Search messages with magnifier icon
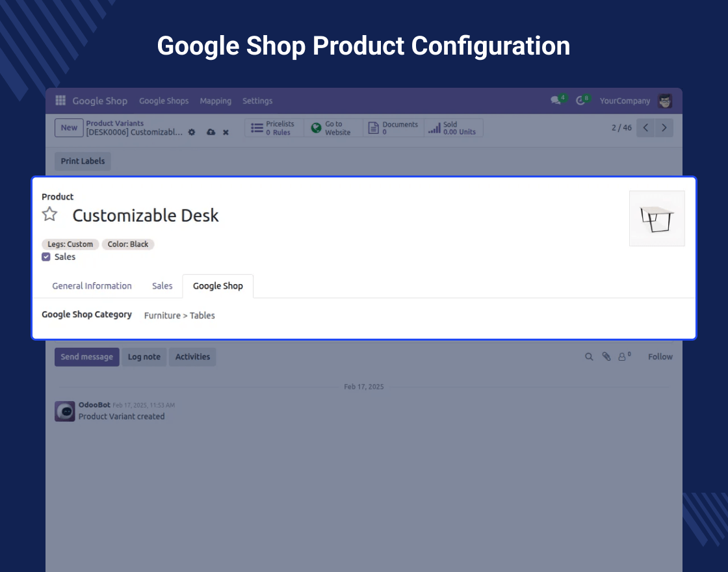Viewport: 728px width, 572px height. (589, 357)
